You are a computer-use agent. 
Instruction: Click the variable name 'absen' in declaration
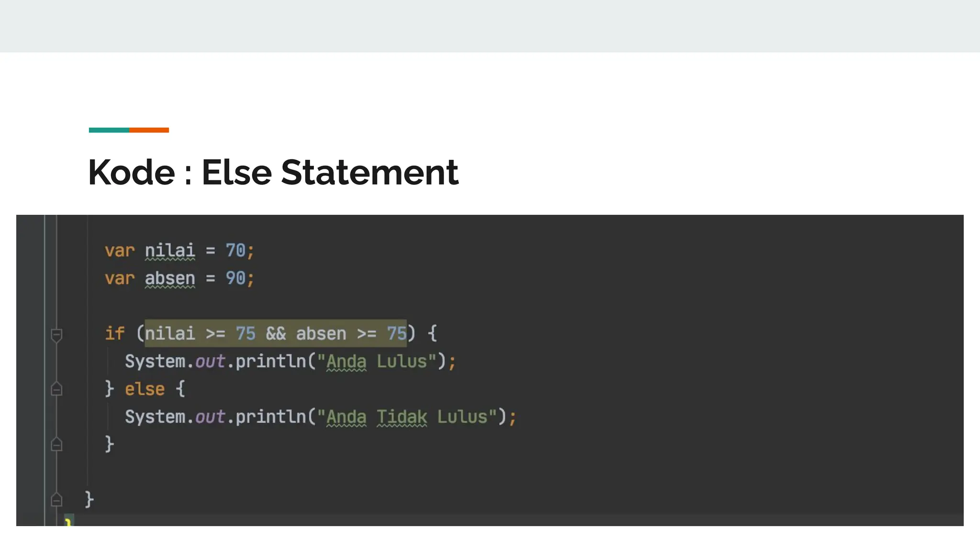(170, 278)
